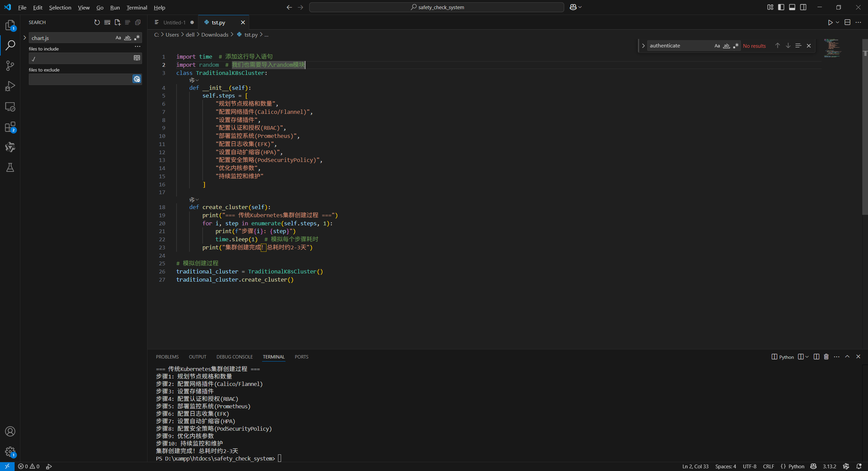Close the find widget
This screenshot has width=868, height=471.
(x=809, y=45)
